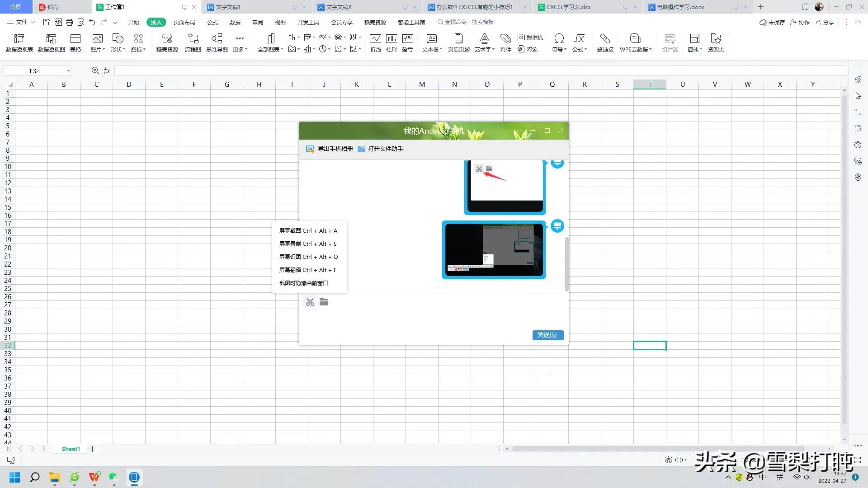This screenshot has height=488, width=868.
Task: Select 屏幕录制 Ctrl+Alt+S menu entry
Action: [307, 244]
